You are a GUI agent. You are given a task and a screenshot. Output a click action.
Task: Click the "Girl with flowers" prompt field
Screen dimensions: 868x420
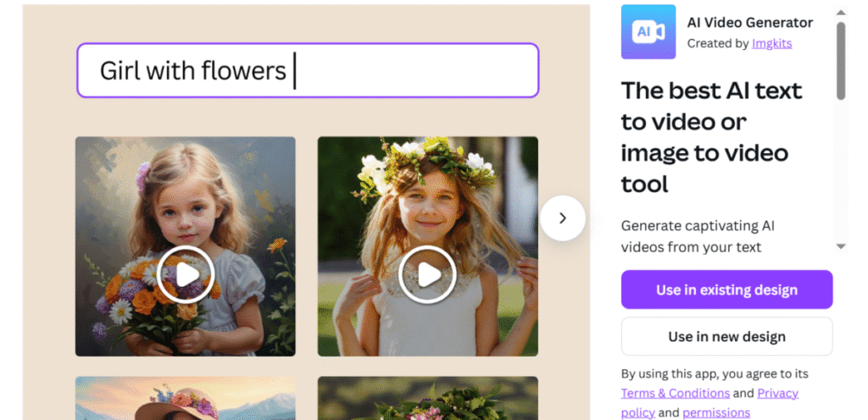[x=308, y=70]
